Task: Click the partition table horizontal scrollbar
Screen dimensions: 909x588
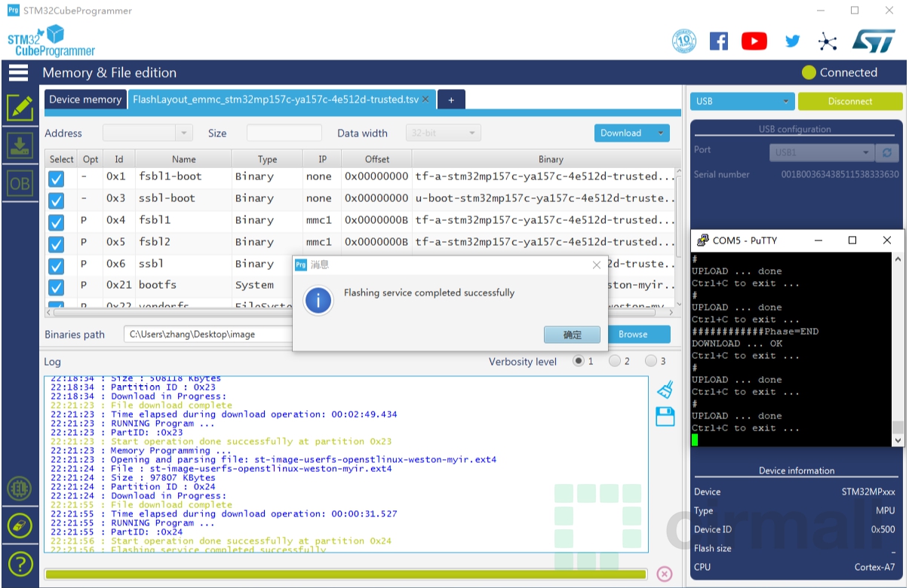Action: coord(362,311)
